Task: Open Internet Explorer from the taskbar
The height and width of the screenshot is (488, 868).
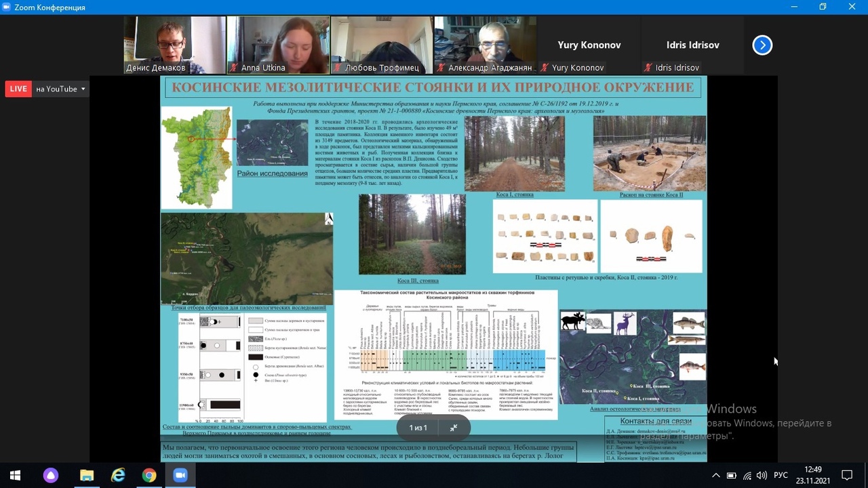Action: tap(118, 475)
